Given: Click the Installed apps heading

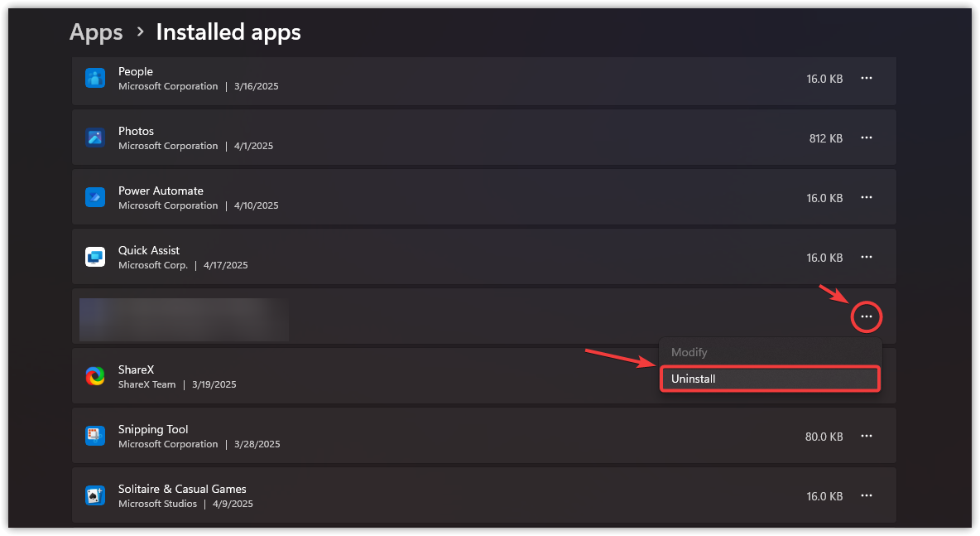Looking at the screenshot, I should 228,32.
